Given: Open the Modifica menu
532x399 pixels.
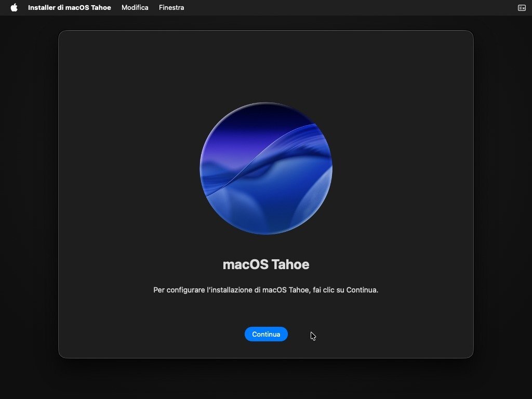Looking at the screenshot, I should point(135,7).
